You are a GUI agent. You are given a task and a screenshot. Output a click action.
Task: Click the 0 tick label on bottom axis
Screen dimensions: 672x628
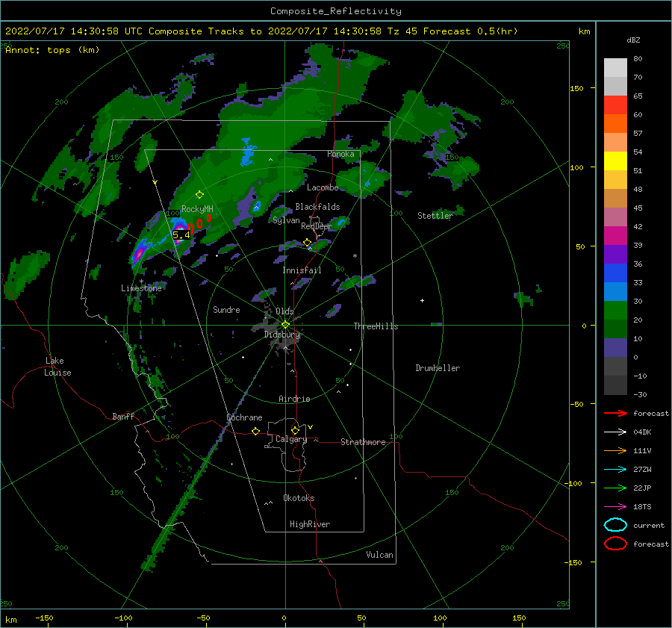[284, 618]
